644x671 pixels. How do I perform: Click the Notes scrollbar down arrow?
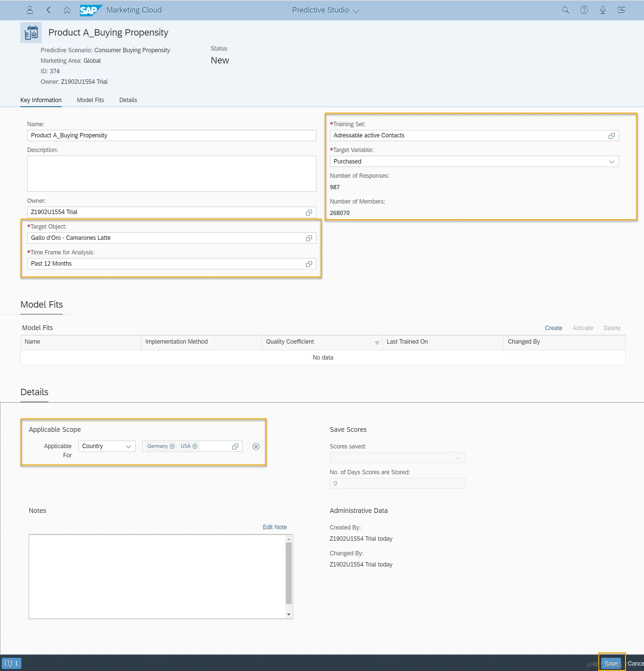[289, 614]
